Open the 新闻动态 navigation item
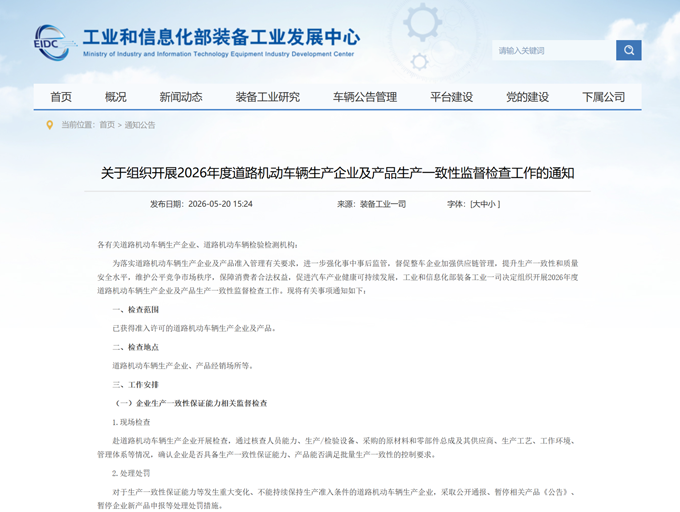This screenshot has width=680, height=512. pyautogui.click(x=181, y=97)
